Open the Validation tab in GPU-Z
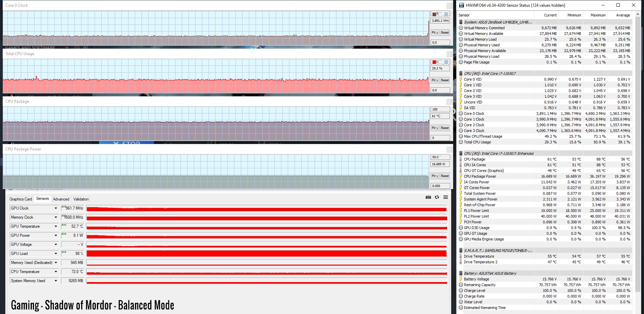This screenshot has width=644, height=314. click(x=81, y=199)
